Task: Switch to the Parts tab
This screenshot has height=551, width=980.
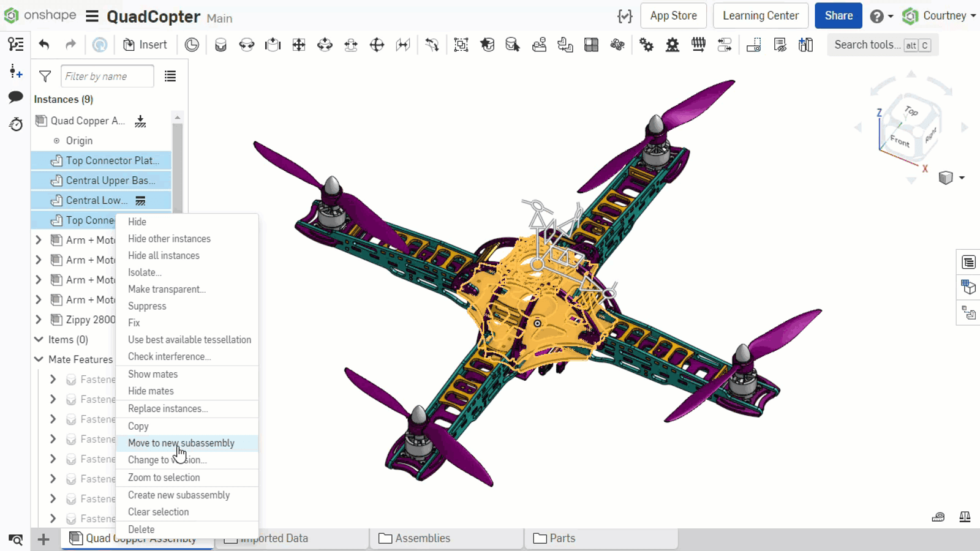Action: coord(562,538)
